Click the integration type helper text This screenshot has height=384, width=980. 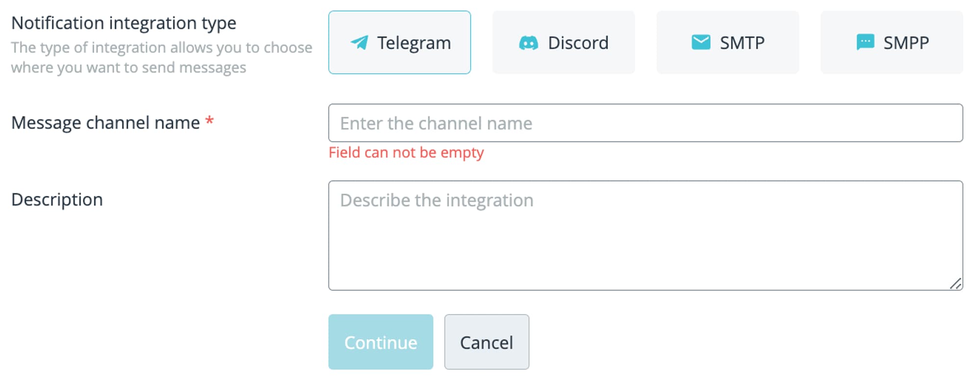161,57
